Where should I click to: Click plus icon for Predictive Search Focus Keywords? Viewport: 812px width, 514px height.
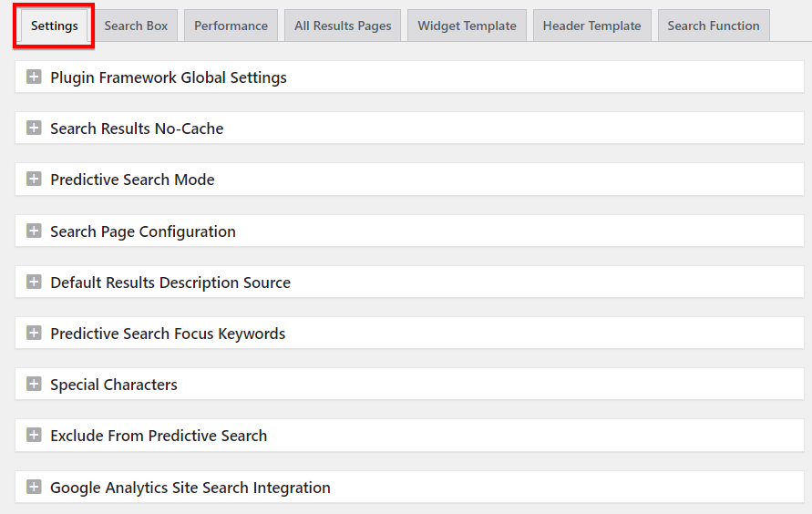(x=35, y=333)
